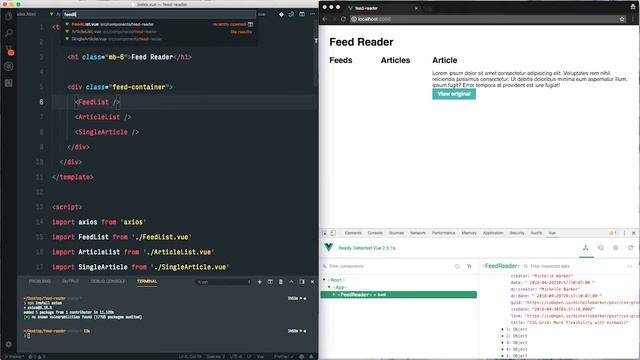The height and width of the screenshot is (360, 640).
Task: Collapse the Root node in component tree
Action: tap(324, 280)
